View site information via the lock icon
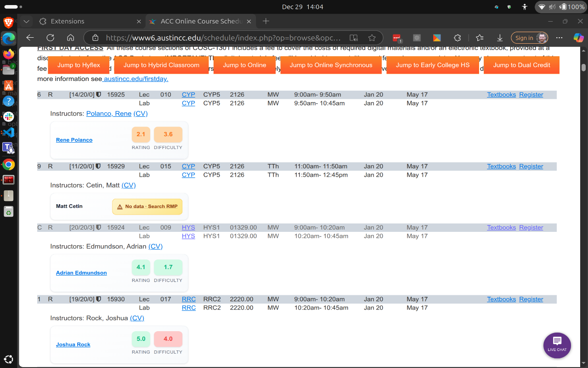The width and height of the screenshot is (588, 368). [95, 38]
